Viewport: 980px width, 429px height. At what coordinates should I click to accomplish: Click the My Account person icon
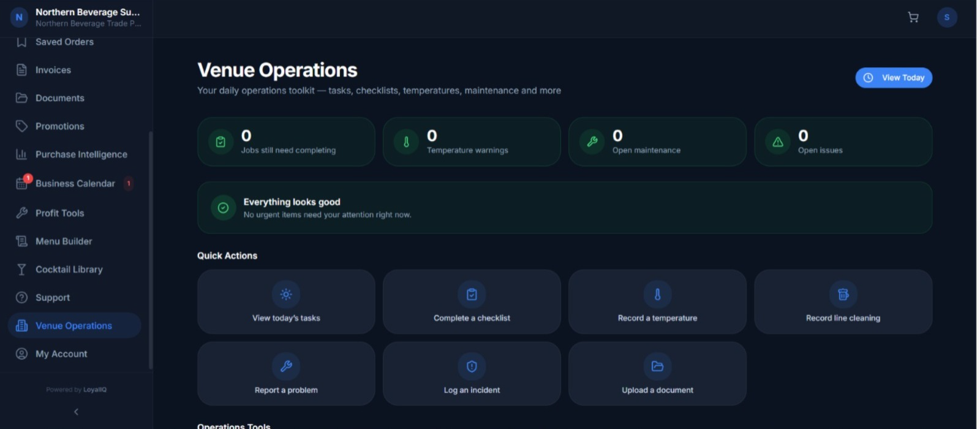(x=21, y=354)
